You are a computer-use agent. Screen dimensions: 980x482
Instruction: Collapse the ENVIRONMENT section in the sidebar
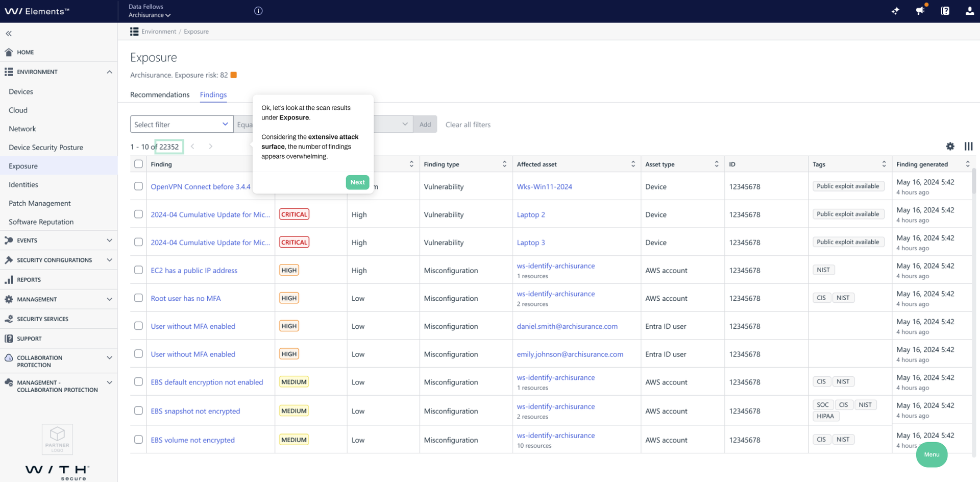click(x=109, y=72)
